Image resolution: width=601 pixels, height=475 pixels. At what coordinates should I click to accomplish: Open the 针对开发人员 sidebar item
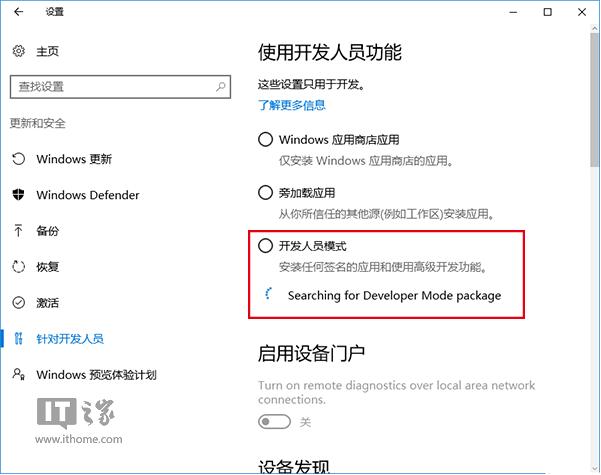point(69,339)
